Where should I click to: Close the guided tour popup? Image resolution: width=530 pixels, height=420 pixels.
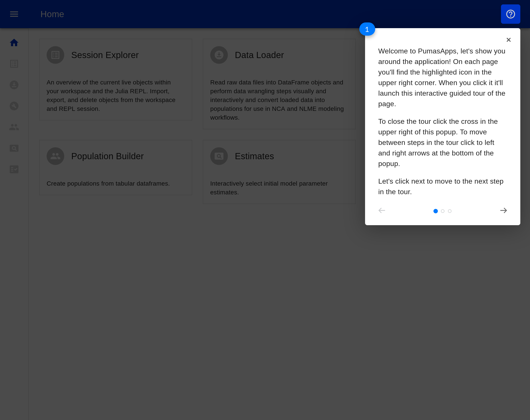point(508,40)
